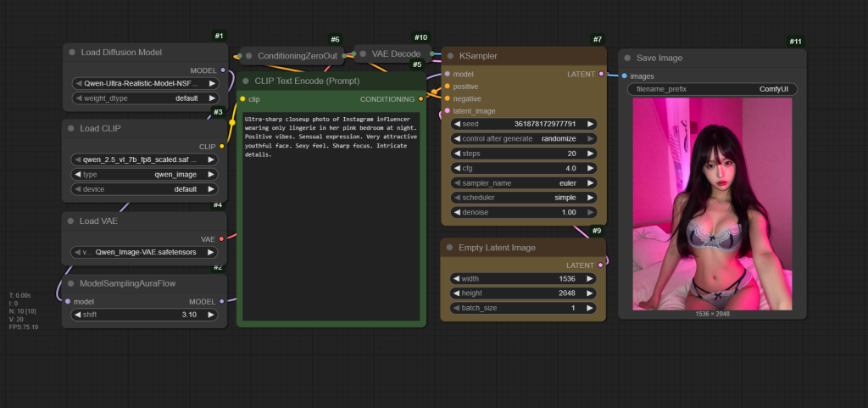Toggle collapse dot on the KSampler node
This screenshot has height=408, width=868.
(451, 56)
